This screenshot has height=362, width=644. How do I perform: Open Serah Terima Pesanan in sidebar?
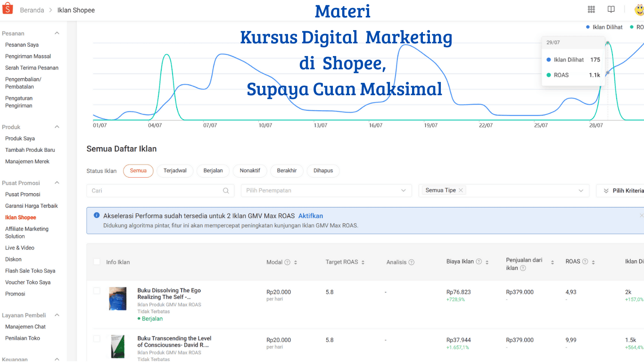pyautogui.click(x=32, y=68)
